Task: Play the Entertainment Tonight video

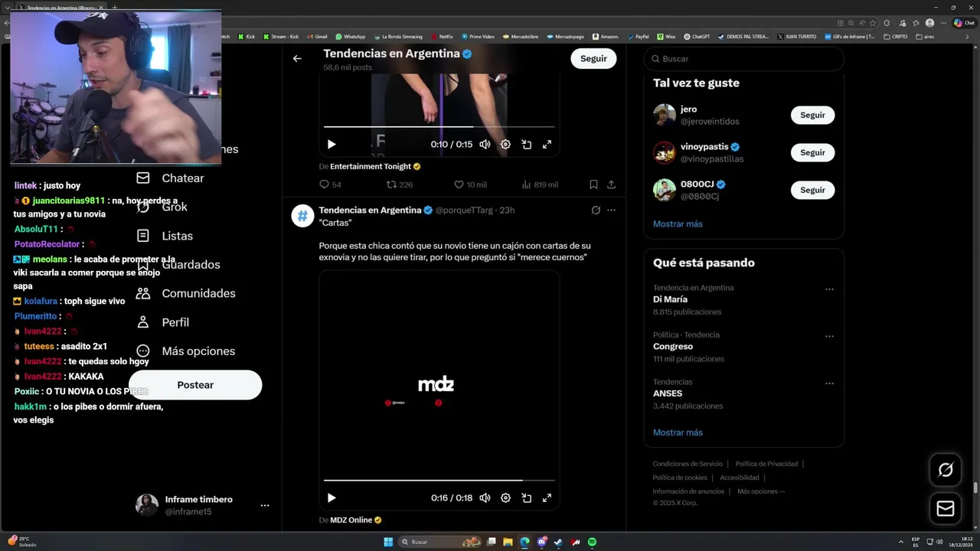Action: click(332, 144)
